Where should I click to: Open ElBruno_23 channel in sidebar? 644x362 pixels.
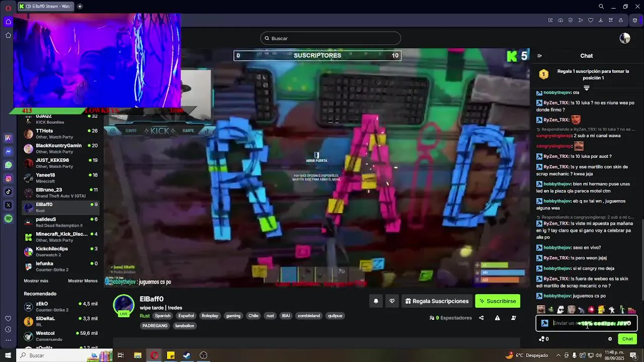point(60,193)
